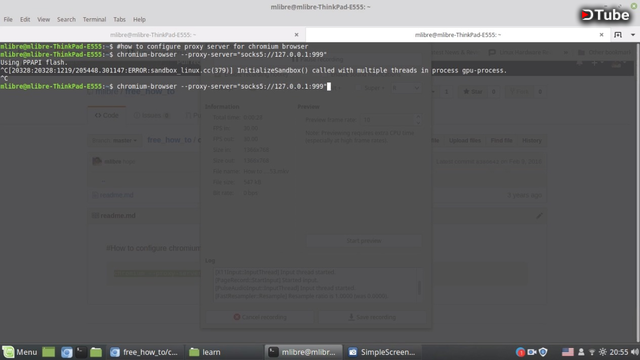Screen dimensions: 640x360
Task: Open the Tabs menu in terminal
Action: pyautogui.click(x=119, y=19)
